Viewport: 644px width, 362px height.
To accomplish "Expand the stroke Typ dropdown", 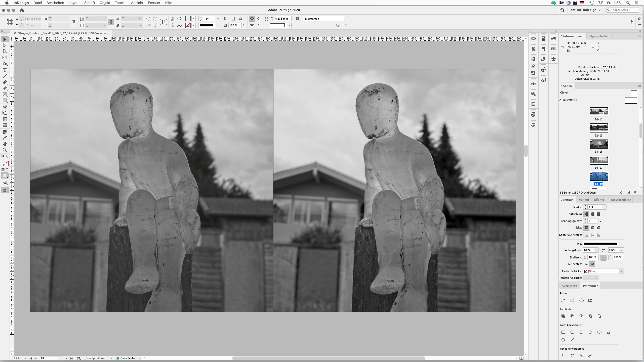I will click(x=621, y=244).
